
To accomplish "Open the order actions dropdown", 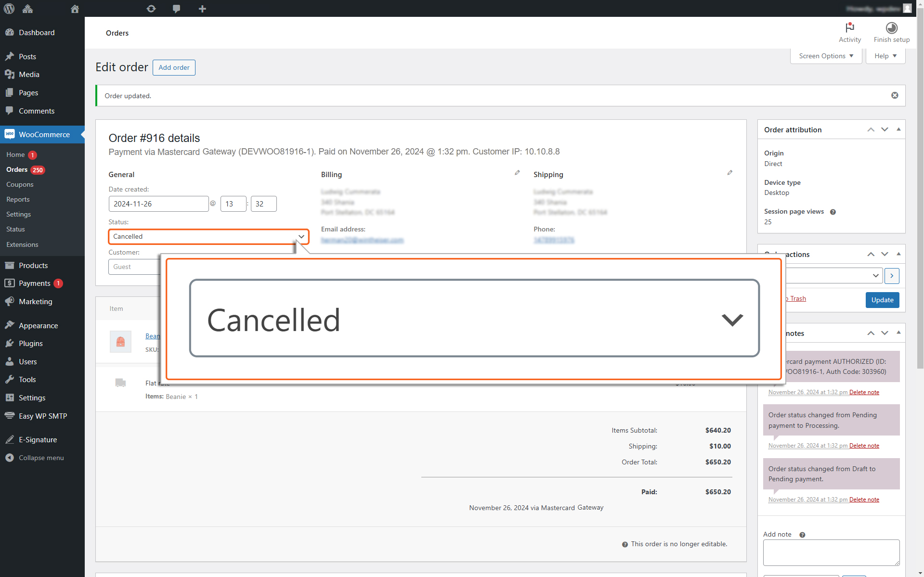I will pyautogui.click(x=834, y=276).
